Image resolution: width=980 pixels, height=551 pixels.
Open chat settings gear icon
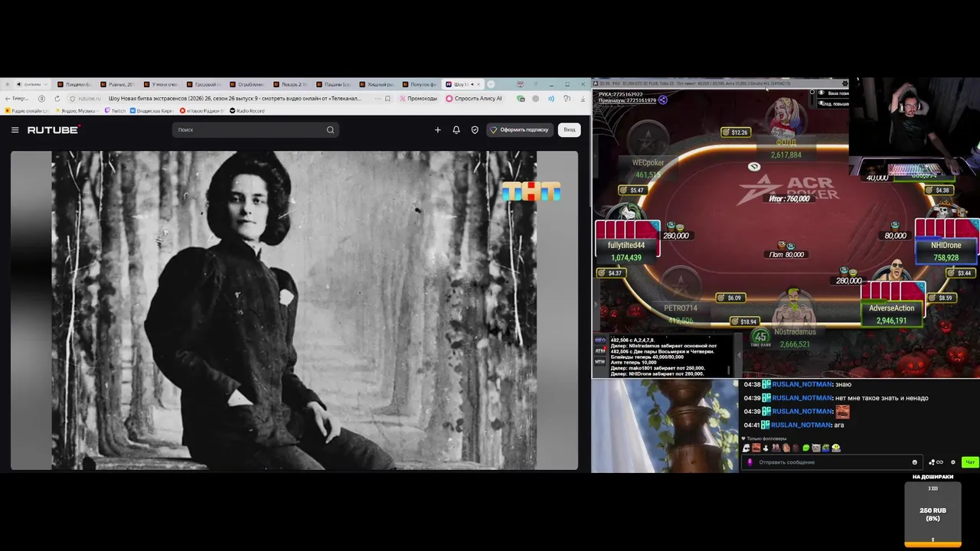(x=953, y=462)
